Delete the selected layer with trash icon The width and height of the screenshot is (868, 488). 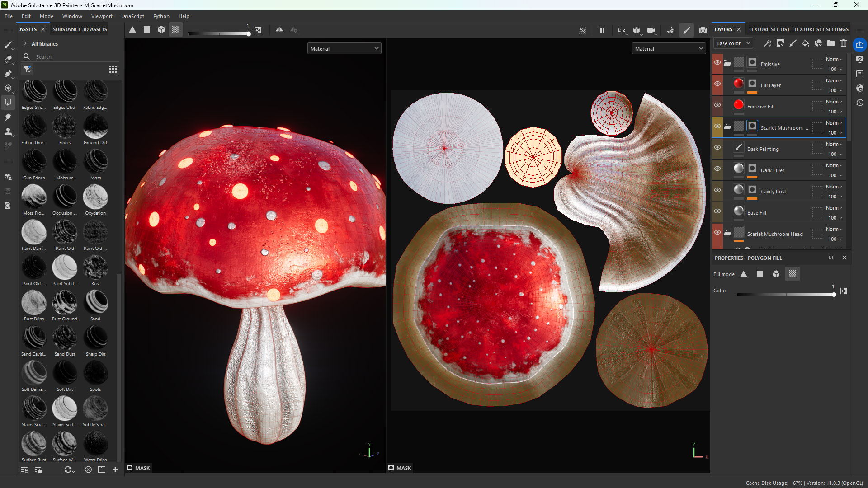[844, 43]
